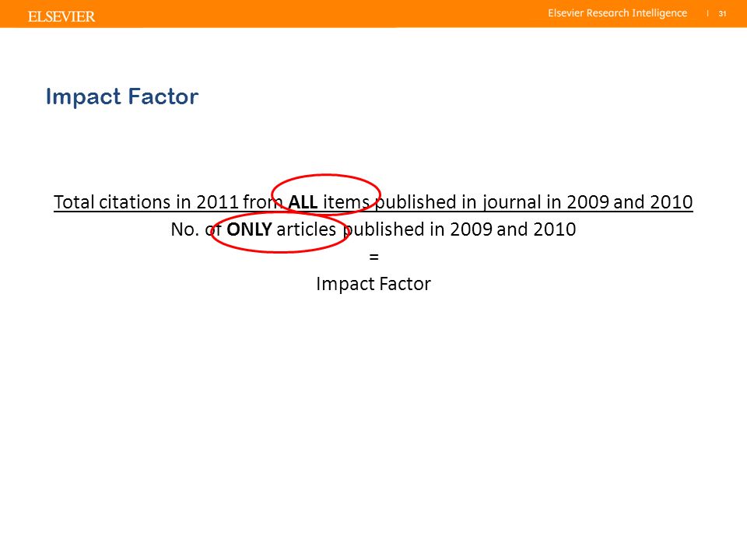Image resolution: width=747 pixels, height=560 pixels.
Task: Click the slide number 31
Action: pyautogui.click(x=722, y=14)
